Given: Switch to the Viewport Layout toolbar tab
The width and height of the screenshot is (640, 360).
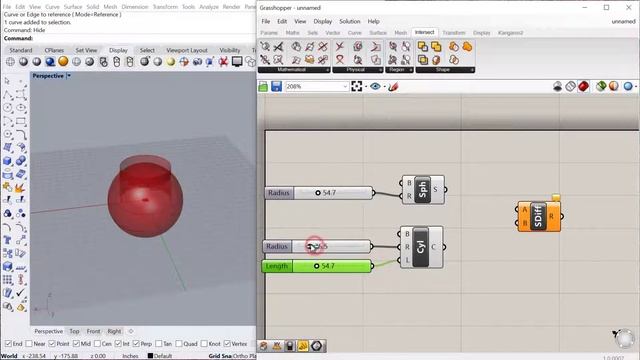Looking at the screenshot, I should [187, 50].
